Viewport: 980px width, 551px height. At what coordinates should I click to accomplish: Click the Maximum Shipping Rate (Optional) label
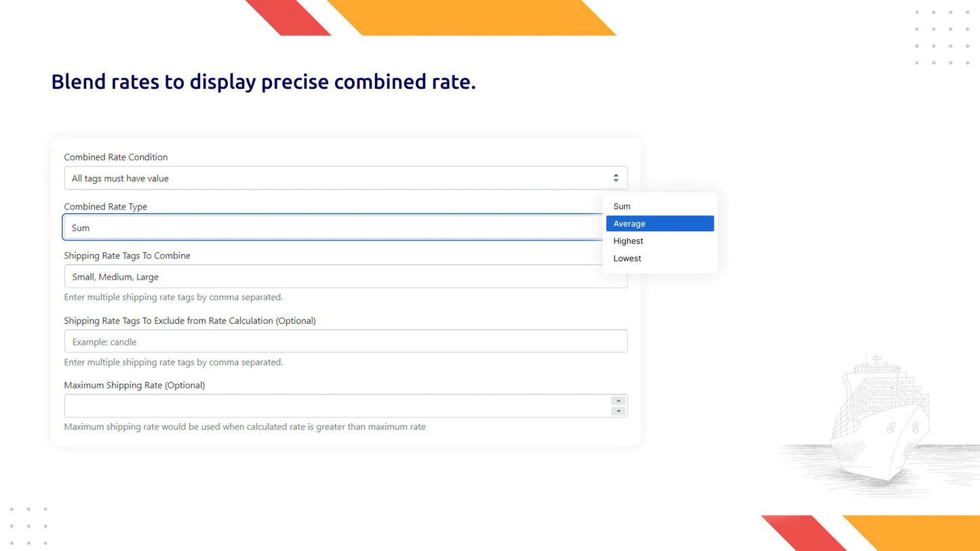134,384
